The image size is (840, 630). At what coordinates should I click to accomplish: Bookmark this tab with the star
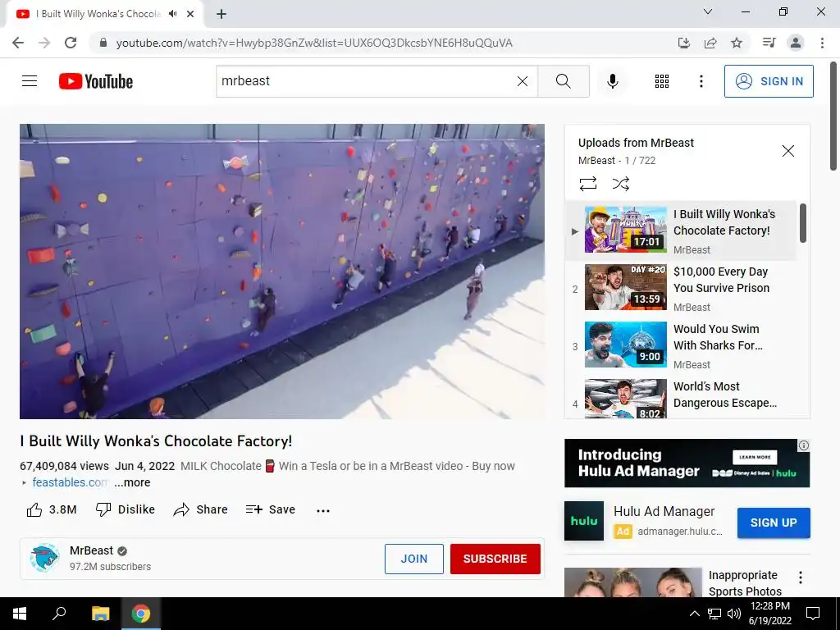[737, 43]
